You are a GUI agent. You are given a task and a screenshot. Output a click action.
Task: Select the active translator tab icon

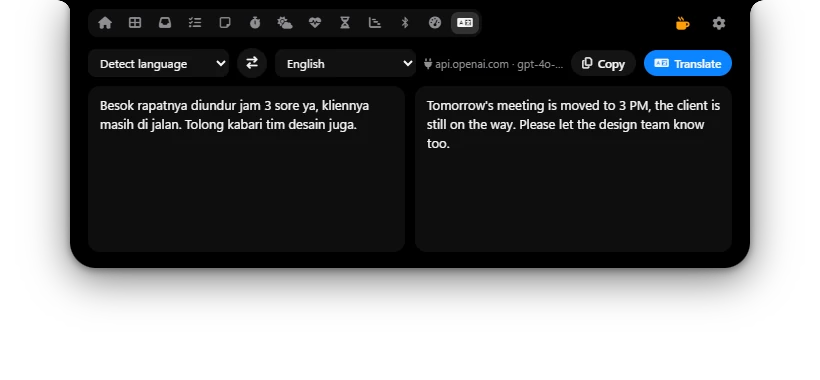[x=464, y=23]
